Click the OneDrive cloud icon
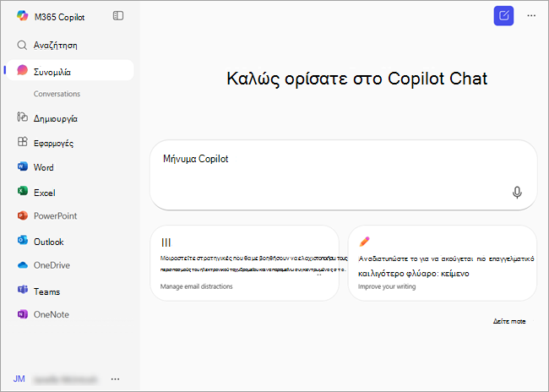The height and width of the screenshot is (392, 549). [23, 265]
